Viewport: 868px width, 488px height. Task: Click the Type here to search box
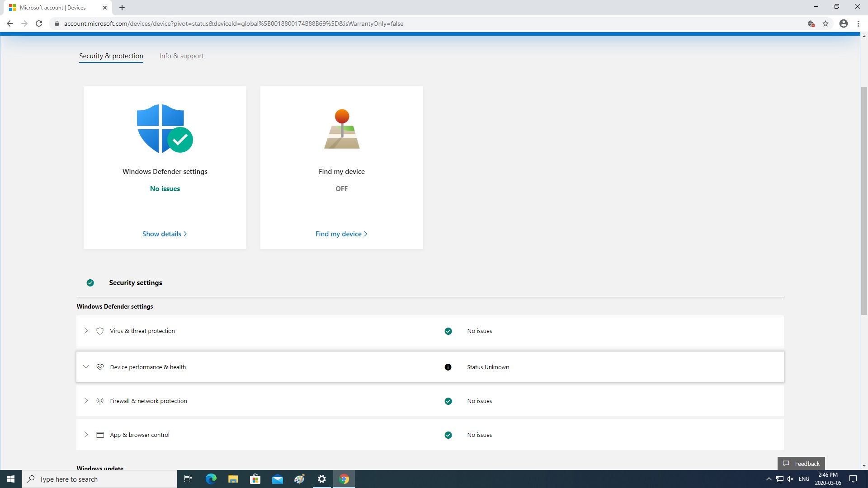99,479
